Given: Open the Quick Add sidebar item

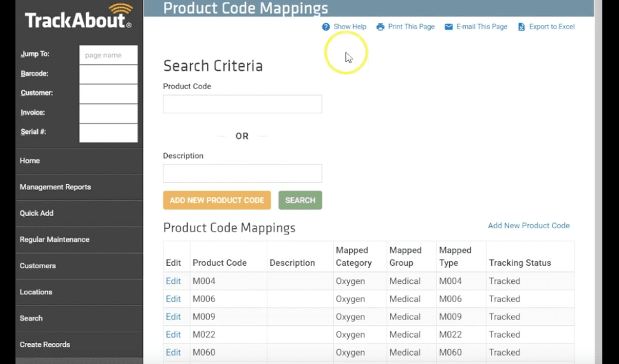Looking at the screenshot, I should 37,214.
